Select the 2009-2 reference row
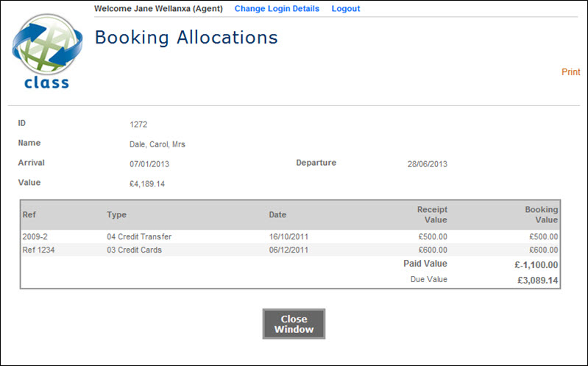This screenshot has width=588, height=366. tap(35, 237)
